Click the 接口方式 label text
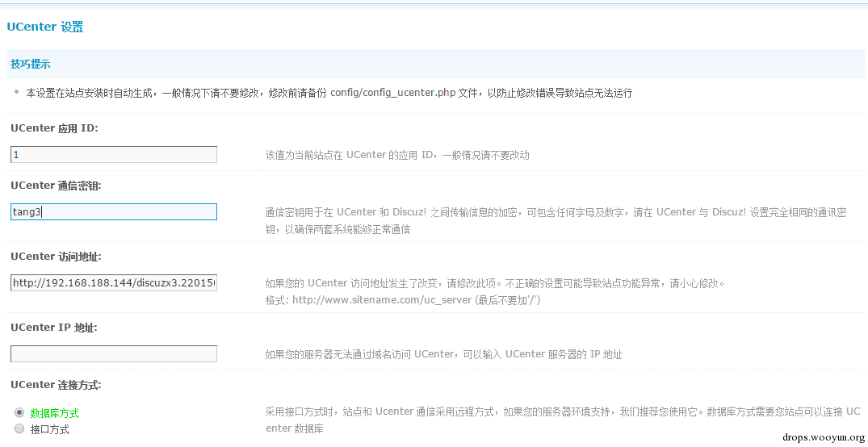 (x=50, y=428)
